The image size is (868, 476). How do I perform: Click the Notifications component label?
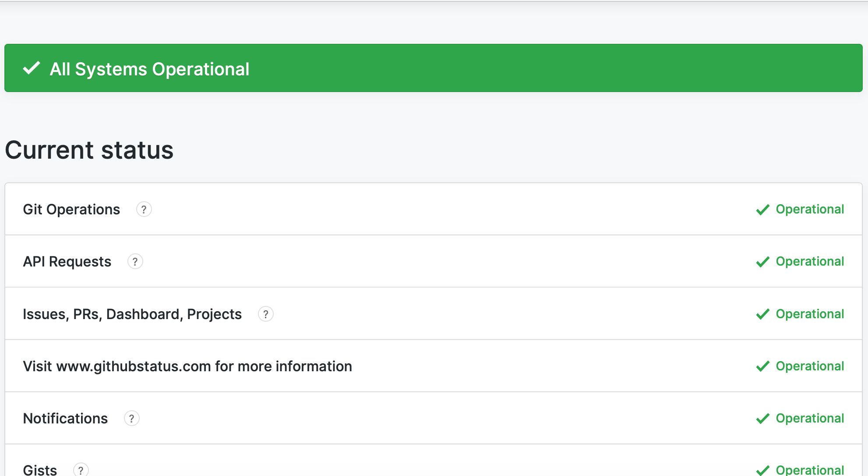pos(65,419)
